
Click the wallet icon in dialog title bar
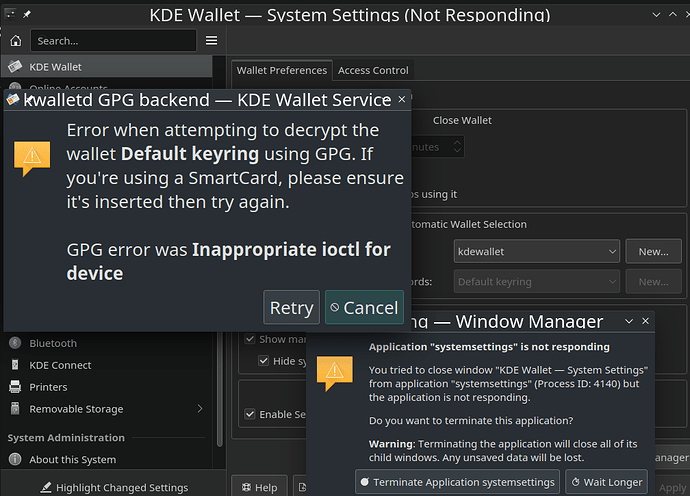click(x=13, y=99)
